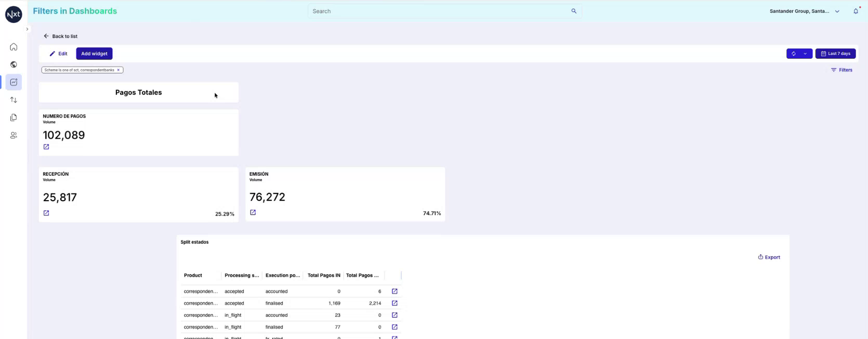
Task: Expand the sidebar with the chevron arrow
Action: click(27, 29)
